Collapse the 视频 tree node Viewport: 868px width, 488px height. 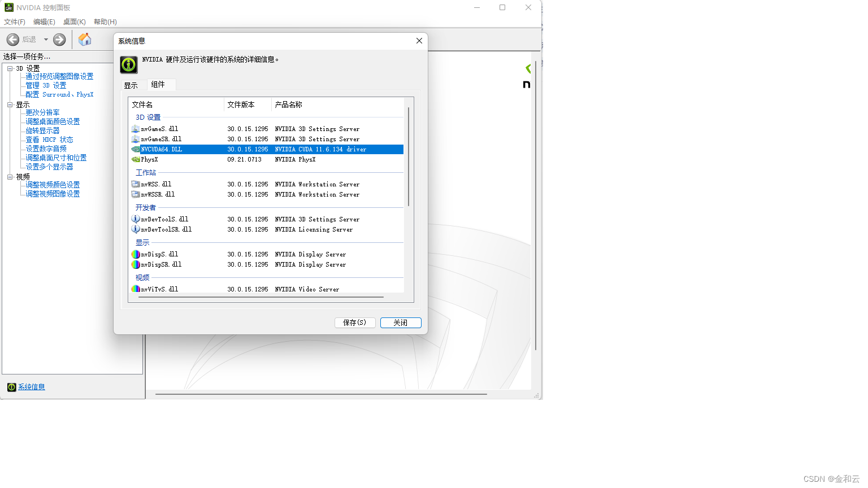[10, 177]
